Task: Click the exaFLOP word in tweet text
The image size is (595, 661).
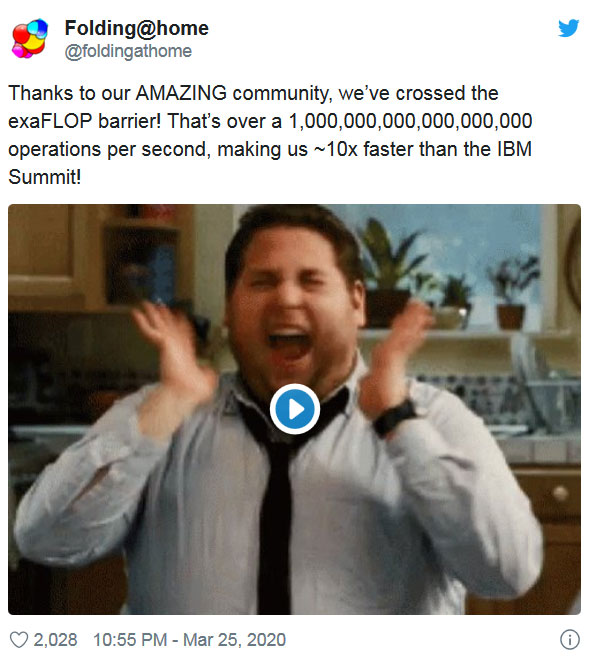Action: [x=50, y=121]
